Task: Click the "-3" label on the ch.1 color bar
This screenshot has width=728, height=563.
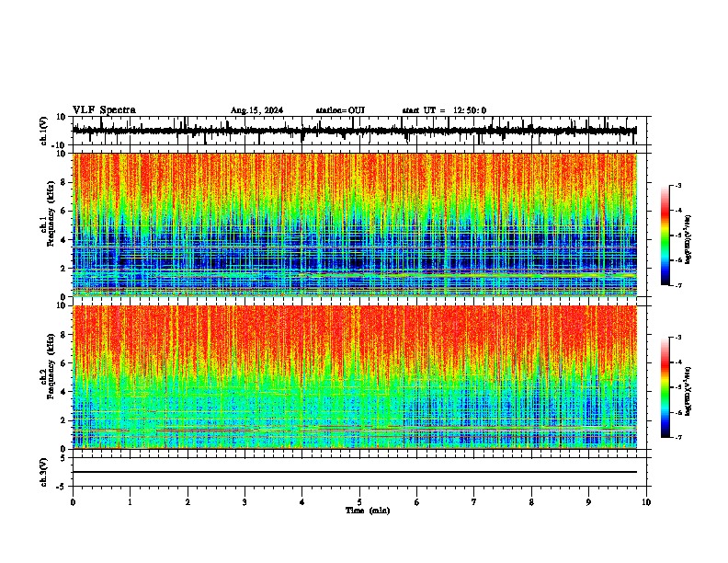Action: (x=678, y=186)
